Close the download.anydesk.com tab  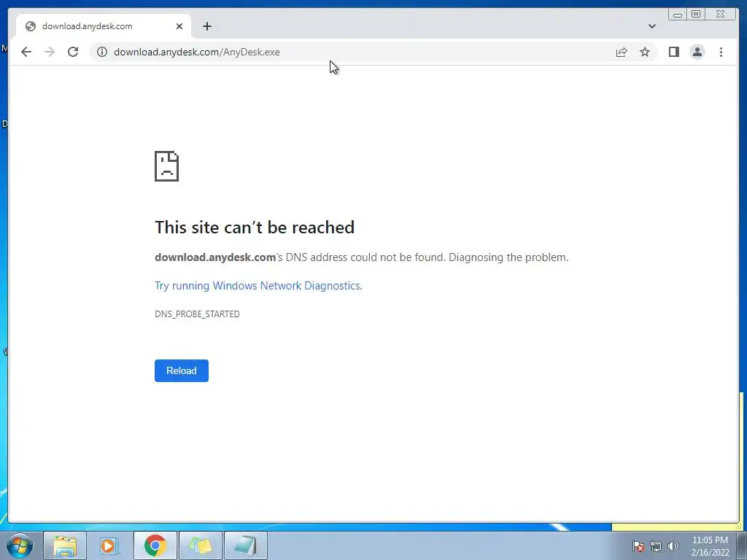pyautogui.click(x=179, y=26)
